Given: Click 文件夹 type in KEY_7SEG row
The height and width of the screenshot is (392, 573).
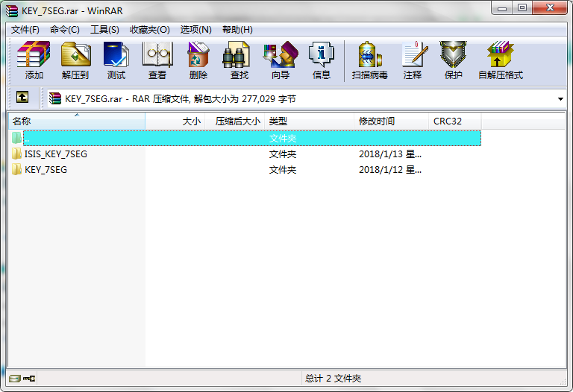Looking at the screenshot, I should click(283, 170).
